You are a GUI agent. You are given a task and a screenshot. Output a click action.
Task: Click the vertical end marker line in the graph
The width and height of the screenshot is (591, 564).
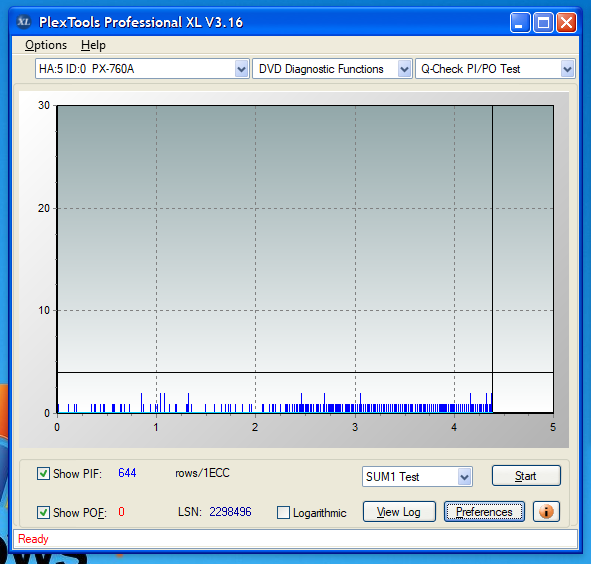[x=492, y=259]
